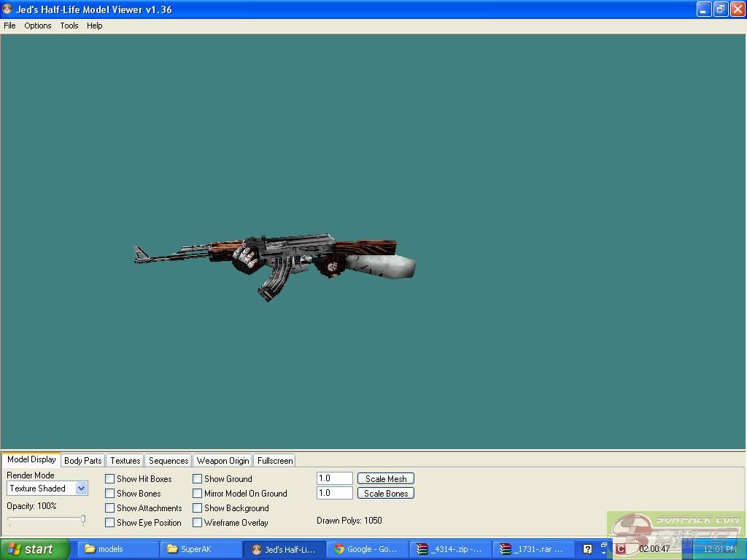The image size is (747, 560).
Task: Expand the Render Mode dropdown
Action: tap(82, 488)
